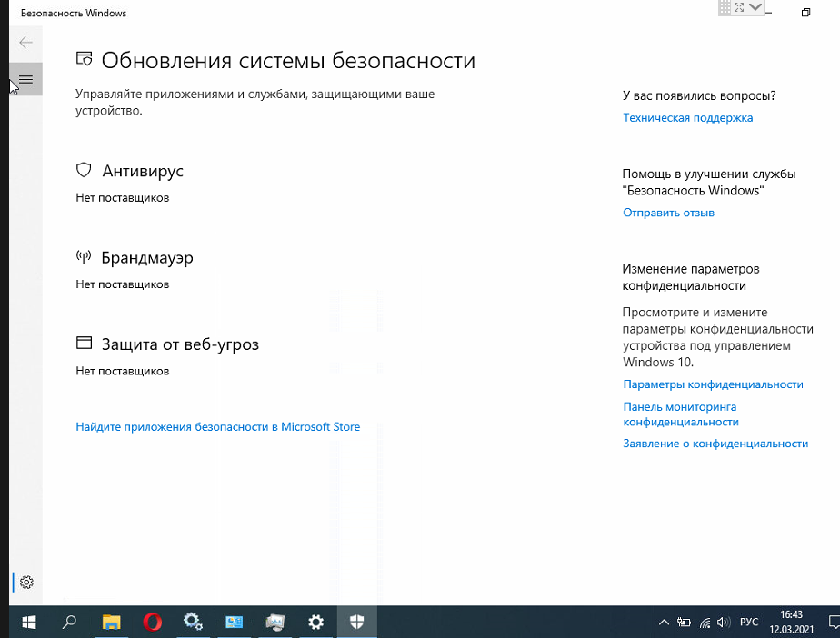The width and height of the screenshot is (840, 638).
Task: Open the clock showing 16:43
Action: (791, 622)
